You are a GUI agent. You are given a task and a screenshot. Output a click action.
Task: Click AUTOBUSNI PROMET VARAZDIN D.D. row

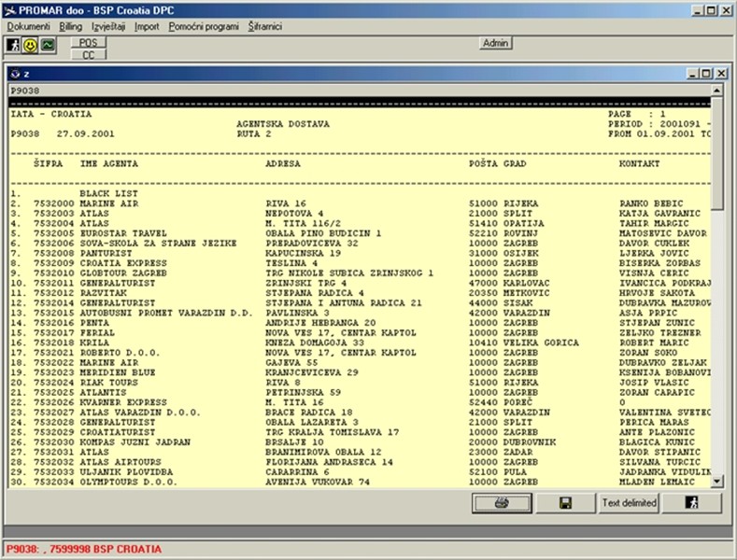360,313
